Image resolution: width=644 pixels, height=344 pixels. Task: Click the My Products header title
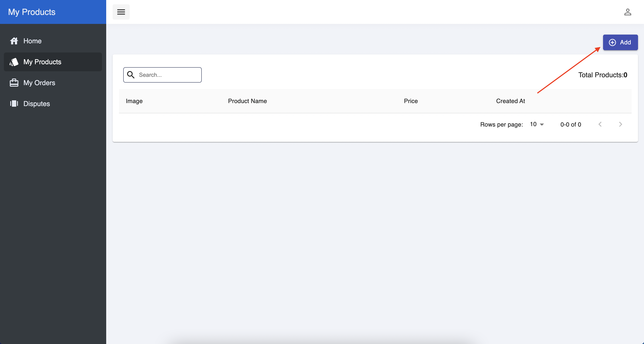click(32, 12)
